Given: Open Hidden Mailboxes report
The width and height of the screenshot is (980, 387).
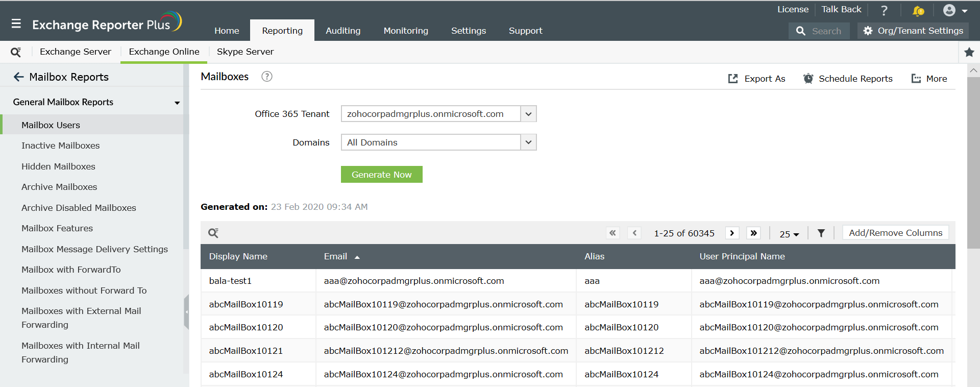Looking at the screenshot, I should tap(58, 166).
